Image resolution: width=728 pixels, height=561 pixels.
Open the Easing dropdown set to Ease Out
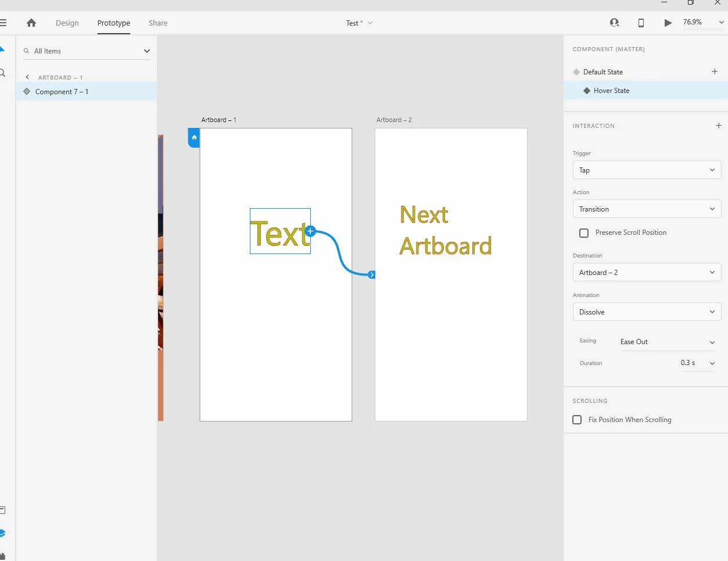pos(667,342)
